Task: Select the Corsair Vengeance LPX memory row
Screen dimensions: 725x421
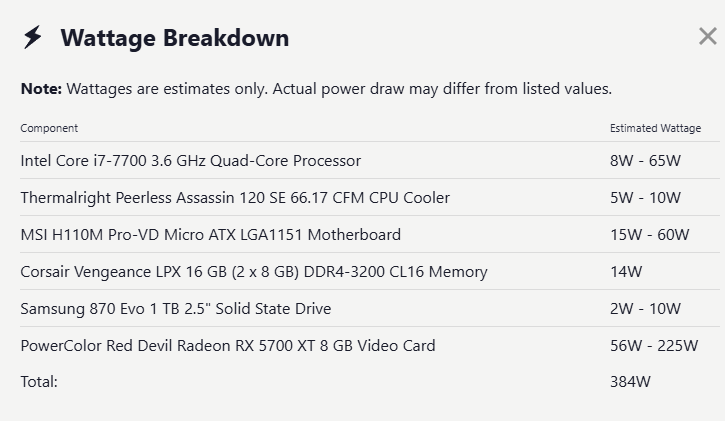Action: tap(370, 271)
